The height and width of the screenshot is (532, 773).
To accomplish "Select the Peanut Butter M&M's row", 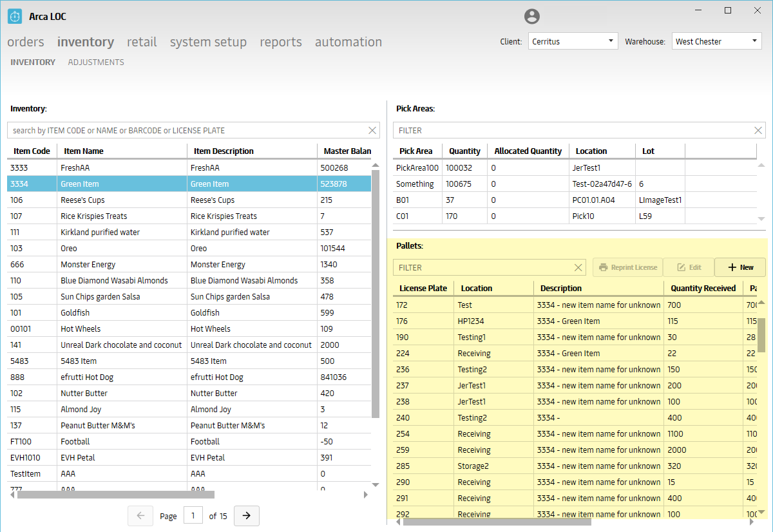I will 189,425.
